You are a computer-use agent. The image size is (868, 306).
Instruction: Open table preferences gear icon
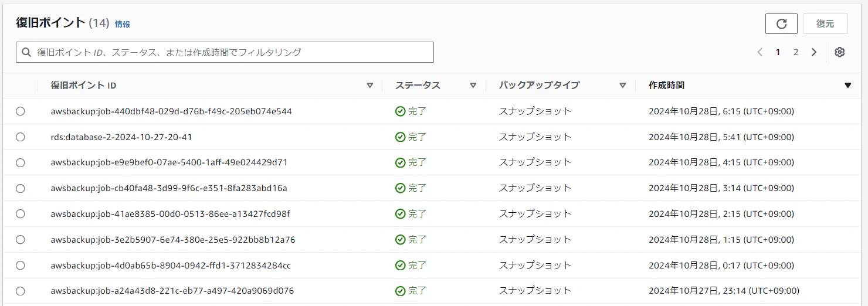[840, 52]
